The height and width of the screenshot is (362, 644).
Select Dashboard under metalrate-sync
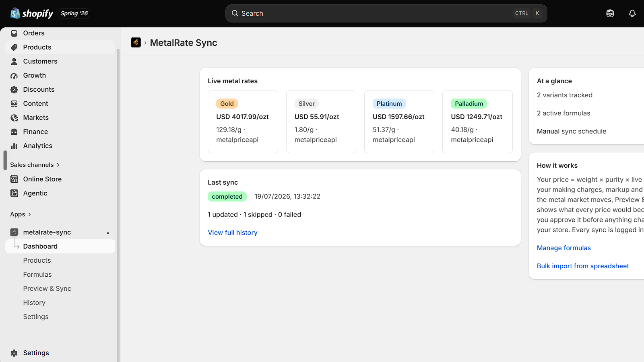[x=60, y=247]
